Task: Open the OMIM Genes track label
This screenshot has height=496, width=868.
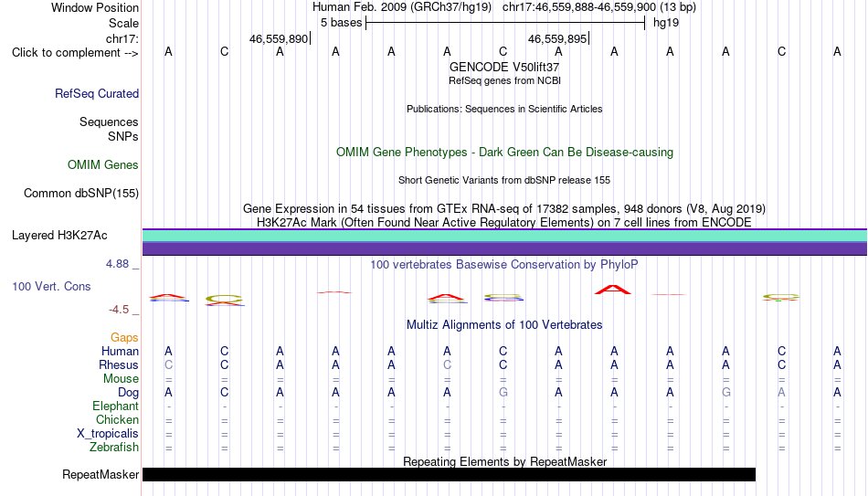Action: pos(103,165)
